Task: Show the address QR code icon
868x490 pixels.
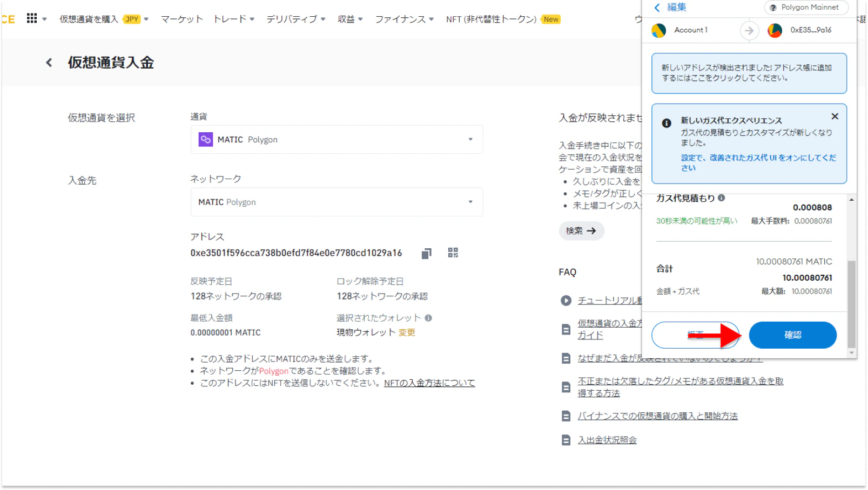Action: 453,253
